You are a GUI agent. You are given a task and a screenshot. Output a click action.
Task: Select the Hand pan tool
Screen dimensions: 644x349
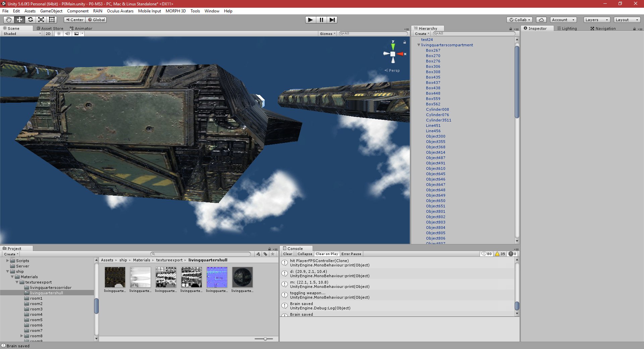click(8, 20)
